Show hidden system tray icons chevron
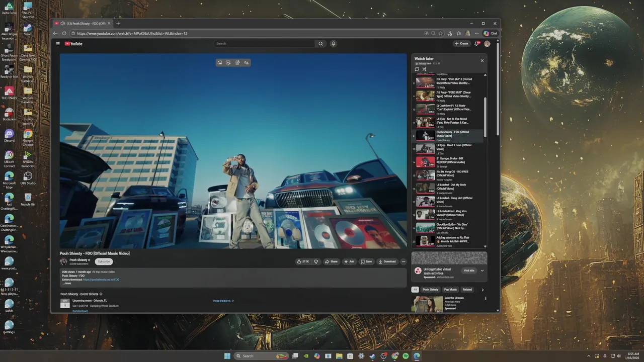Screen dimensions: 644x362 (x=588, y=356)
